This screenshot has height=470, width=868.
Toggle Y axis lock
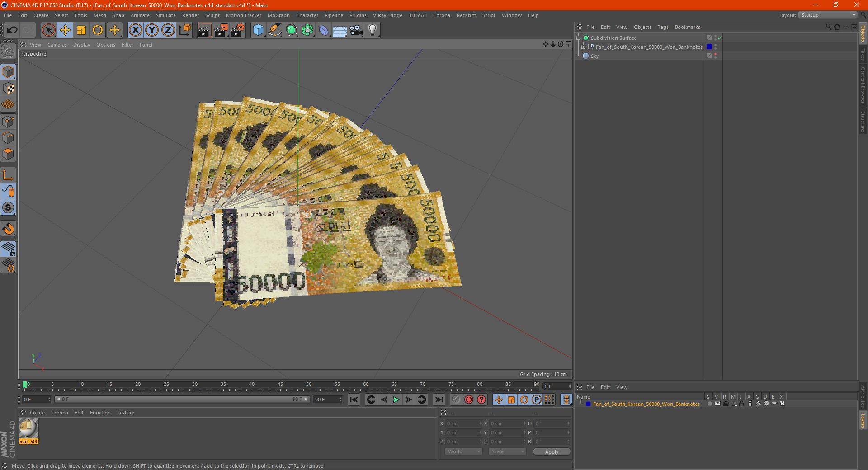[152, 30]
